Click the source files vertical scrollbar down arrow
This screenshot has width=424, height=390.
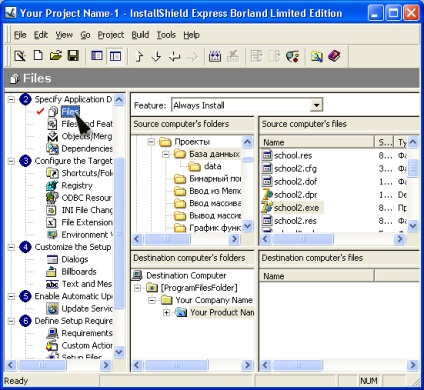click(x=413, y=226)
